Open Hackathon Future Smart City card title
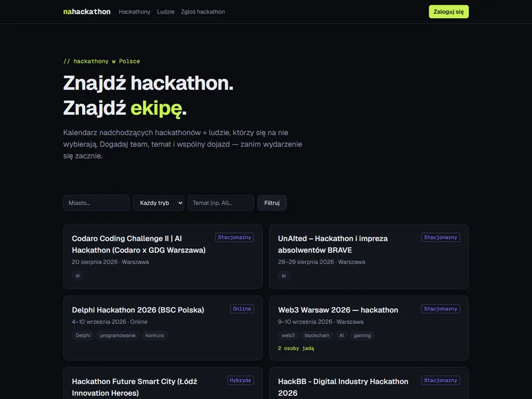Viewport: 532px width, 399px height. pos(134,387)
